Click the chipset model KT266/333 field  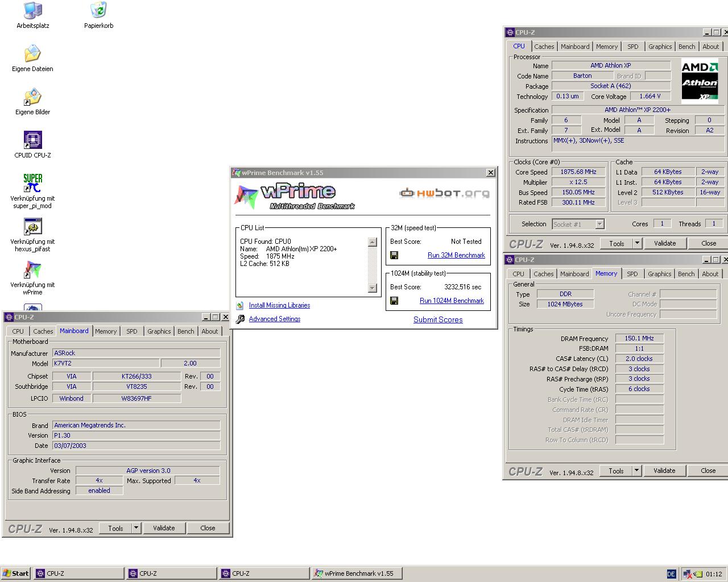click(136, 376)
